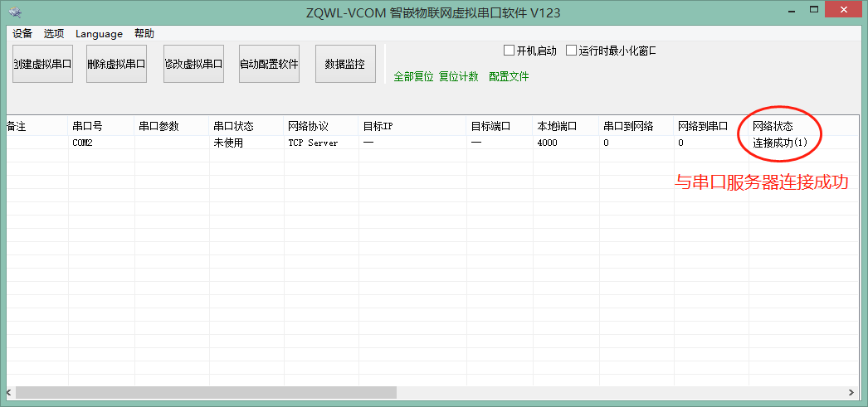Open the 选项 menu

point(54,34)
